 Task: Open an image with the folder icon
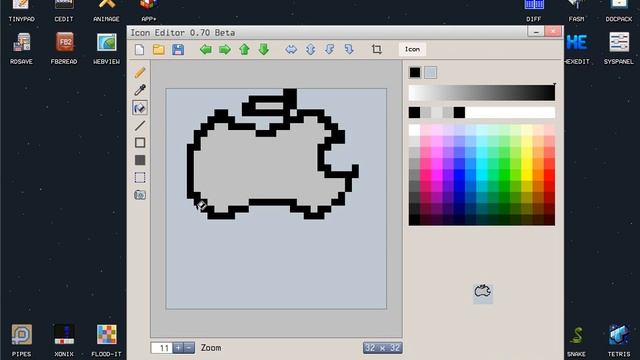[x=159, y=50]
